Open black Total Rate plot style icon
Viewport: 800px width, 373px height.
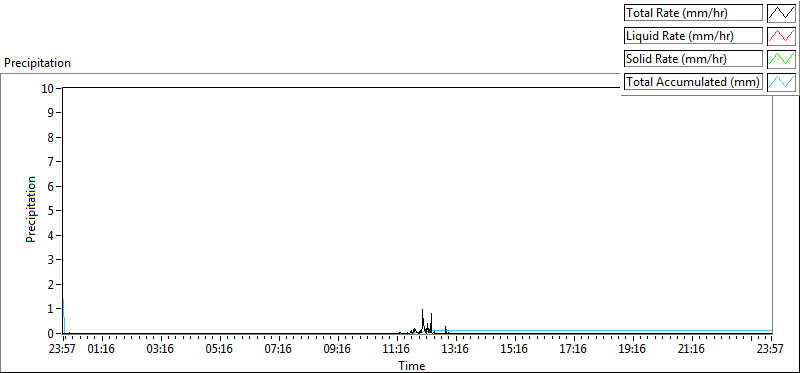pyautogui.click(x=782, y=13)
